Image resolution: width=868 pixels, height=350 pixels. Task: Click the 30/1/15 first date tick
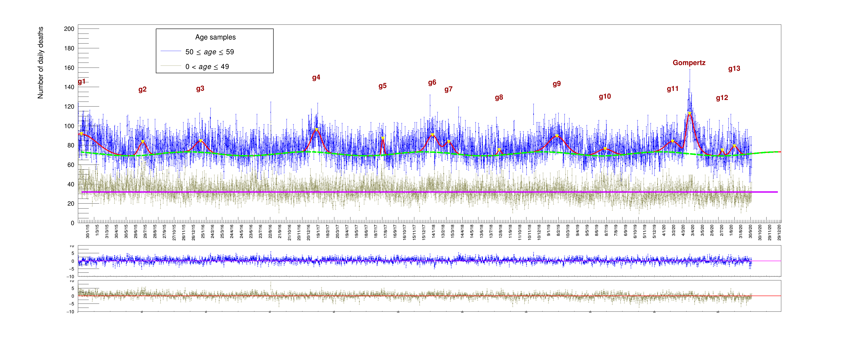pyautogui.click(x=88, y=232)
